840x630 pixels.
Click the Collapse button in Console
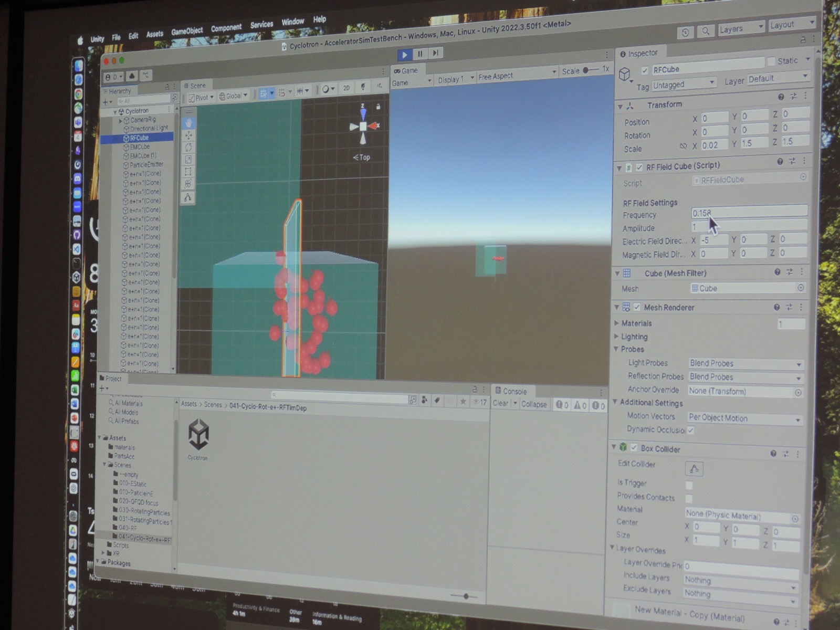coord(534,404)
